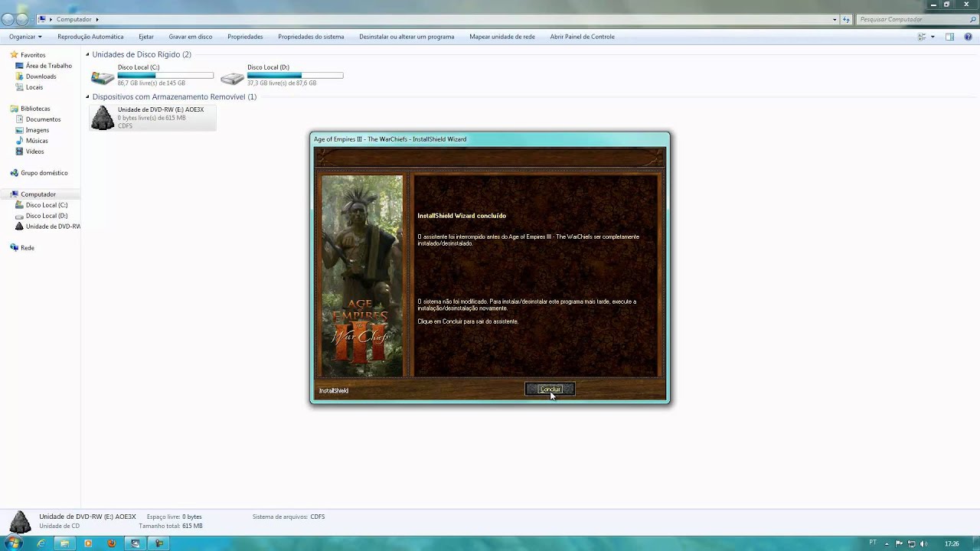Click the PT language indicator

click(x=873, y=543)
